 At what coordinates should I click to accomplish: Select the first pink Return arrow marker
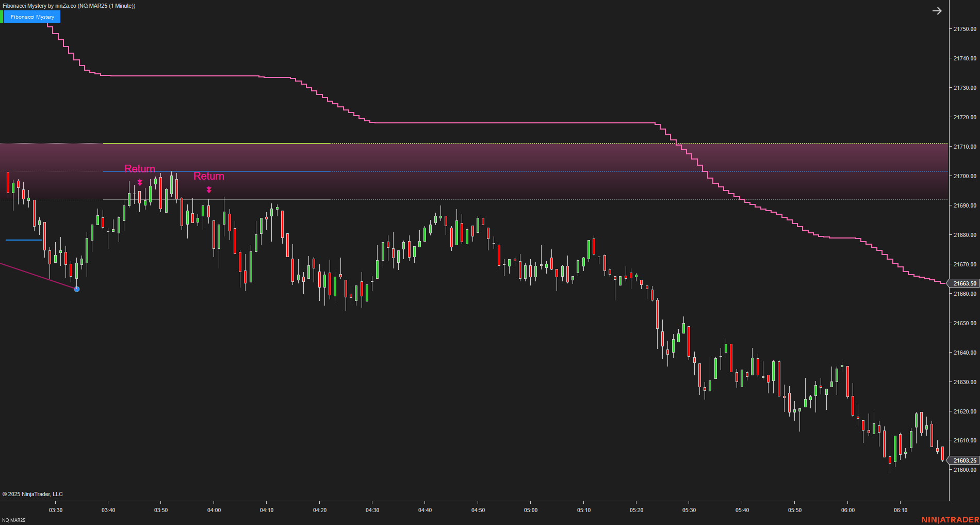pos(139,182)
